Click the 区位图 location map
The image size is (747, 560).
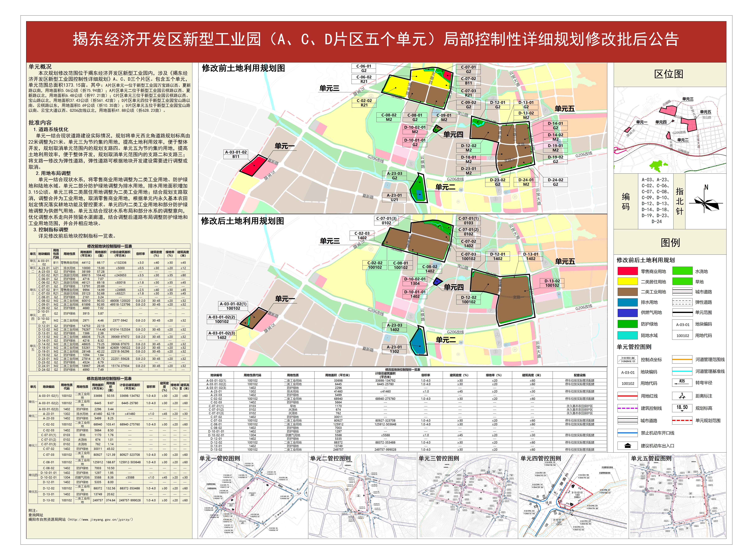click(x=670, y=130)
